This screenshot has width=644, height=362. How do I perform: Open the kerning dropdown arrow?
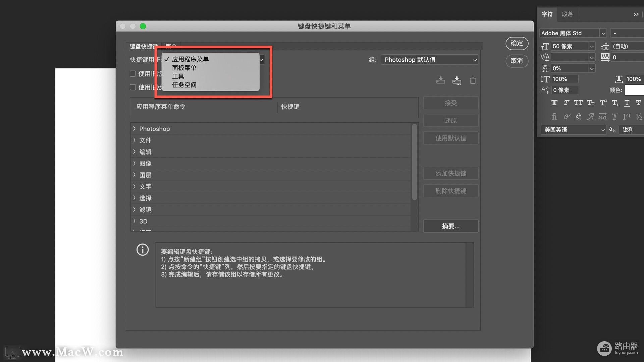592,57
